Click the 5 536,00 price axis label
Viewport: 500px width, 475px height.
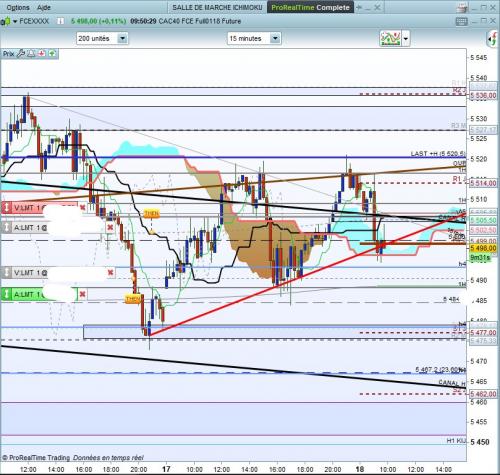point(483,96)
